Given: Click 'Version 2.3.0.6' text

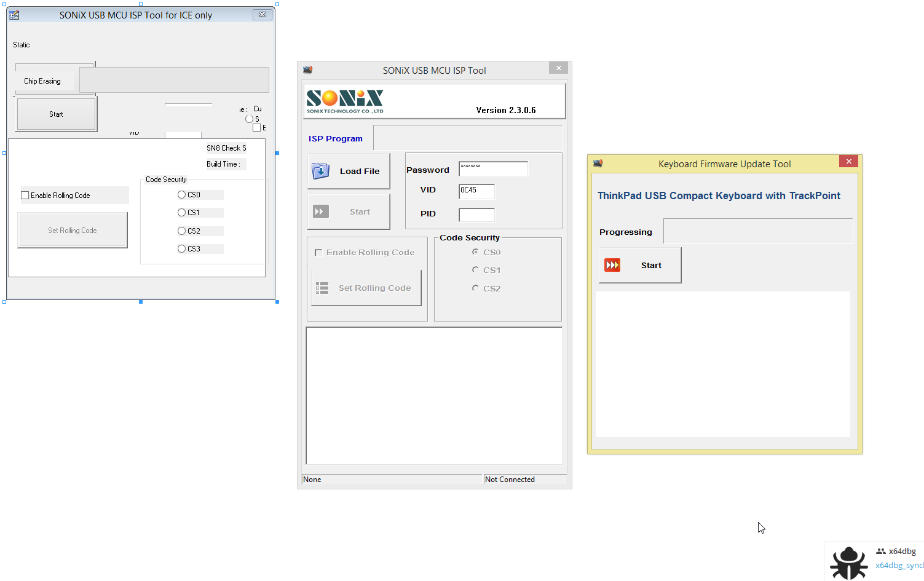Looking at the screenshot, I should pos(506,111).
